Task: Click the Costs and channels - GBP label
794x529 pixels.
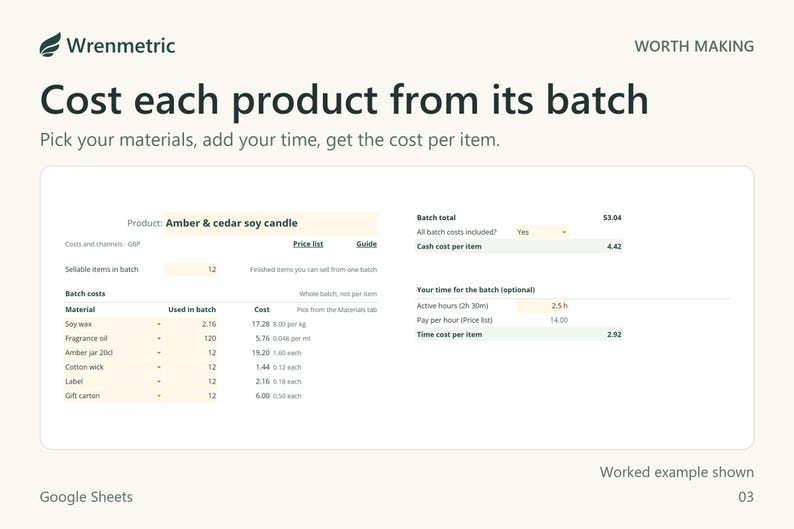Action: click(x=102, y=244)
